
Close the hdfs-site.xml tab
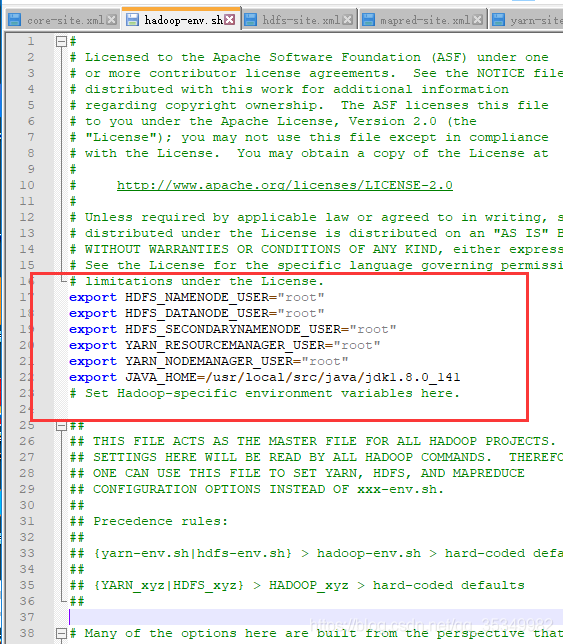tap(347, 19)
